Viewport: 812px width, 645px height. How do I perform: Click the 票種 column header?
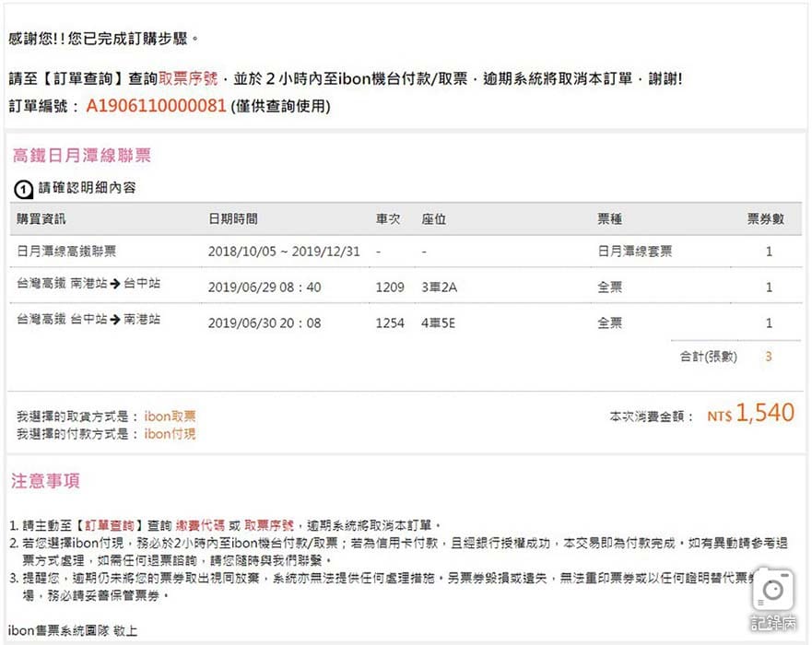609,219
